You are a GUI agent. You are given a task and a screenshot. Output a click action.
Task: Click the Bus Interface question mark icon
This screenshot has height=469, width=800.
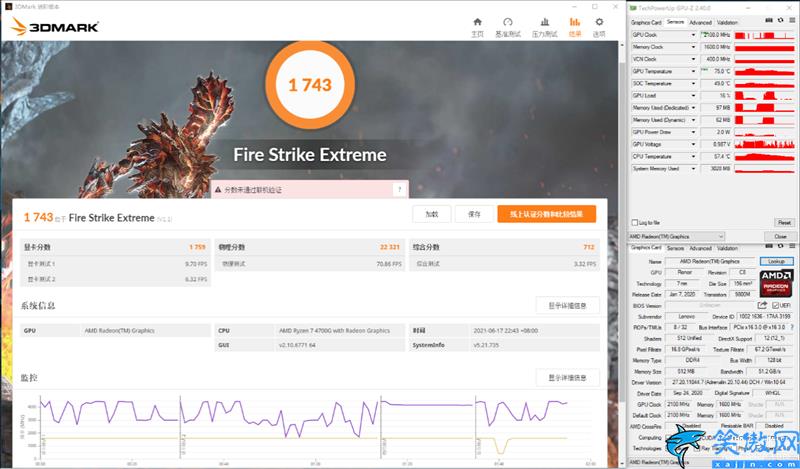(792, 327)
